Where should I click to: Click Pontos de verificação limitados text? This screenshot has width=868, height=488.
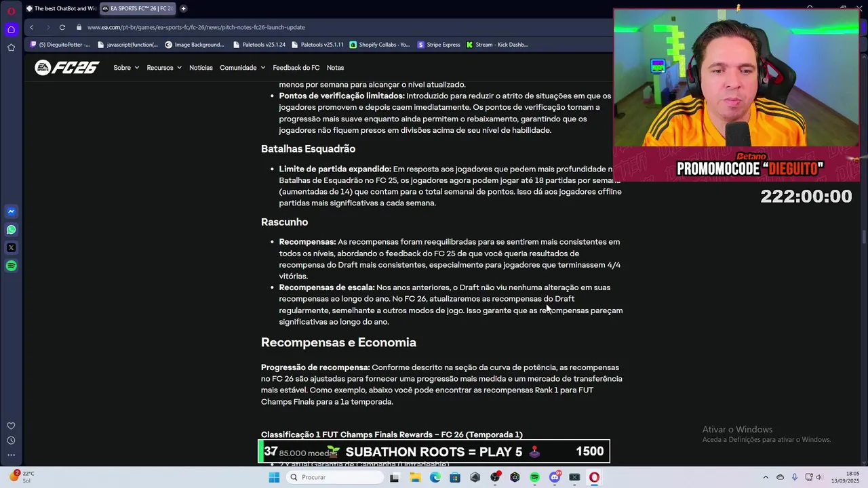coord(342,96)
